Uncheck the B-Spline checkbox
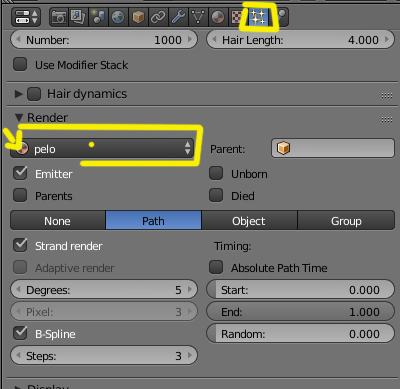This screenshot has height=389, width=400. [20, 333]
